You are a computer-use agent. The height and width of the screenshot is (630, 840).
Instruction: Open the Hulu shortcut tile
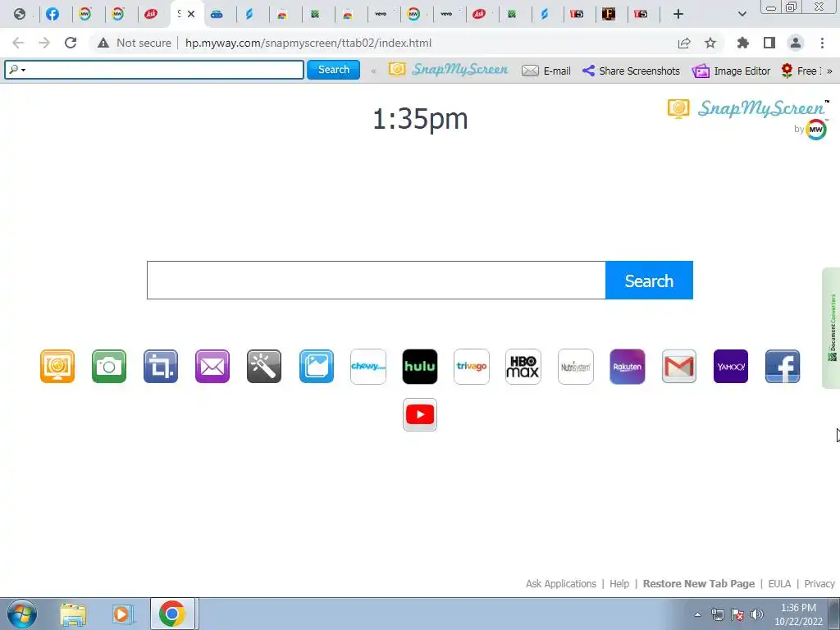420,367
